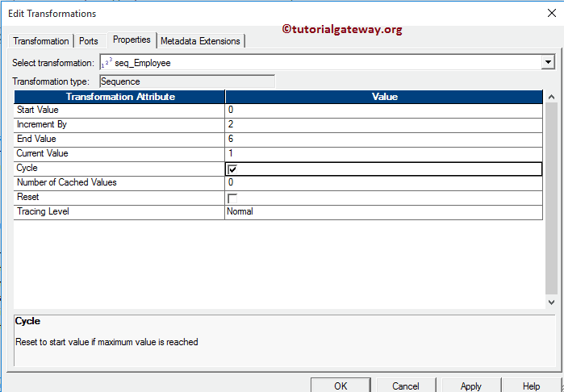Select the Current Value attribute label
The height and width of the screenshot is (392, 564).
tap(42, 153)
